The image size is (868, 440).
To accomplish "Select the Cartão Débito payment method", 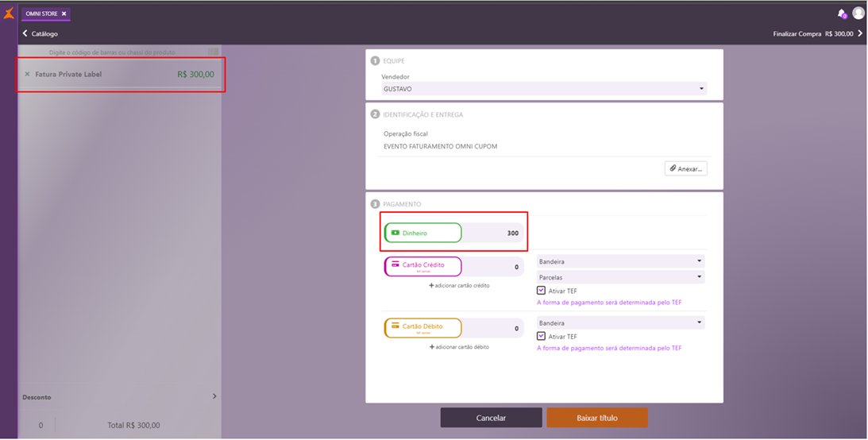I will click(423, 328).
